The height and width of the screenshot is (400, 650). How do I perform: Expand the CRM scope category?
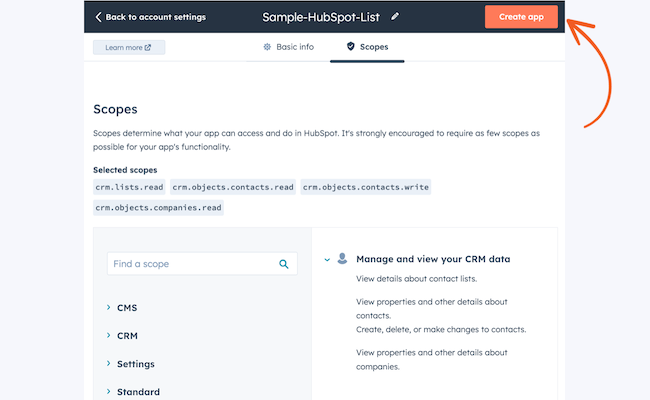[109, 335]
